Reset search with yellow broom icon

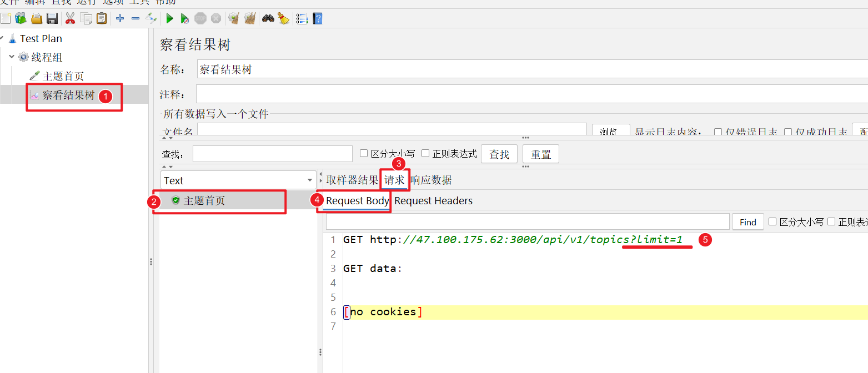pos(284,18)
